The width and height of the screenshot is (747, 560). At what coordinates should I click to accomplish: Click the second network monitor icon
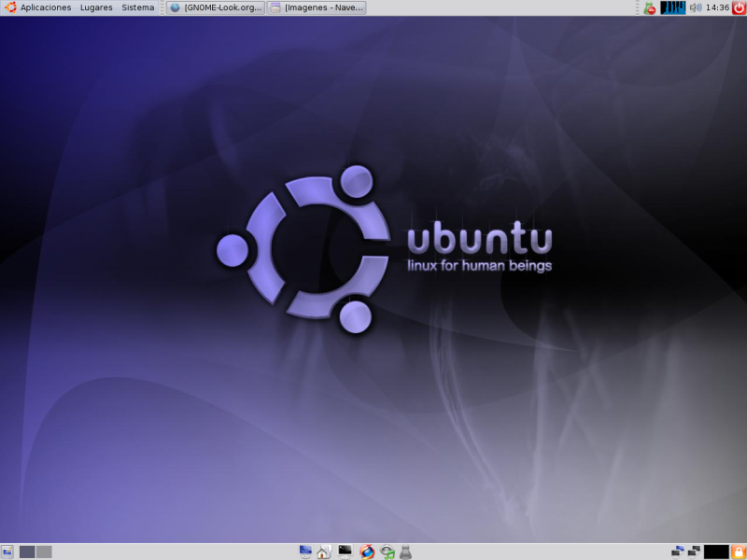(x=694, y=552)
